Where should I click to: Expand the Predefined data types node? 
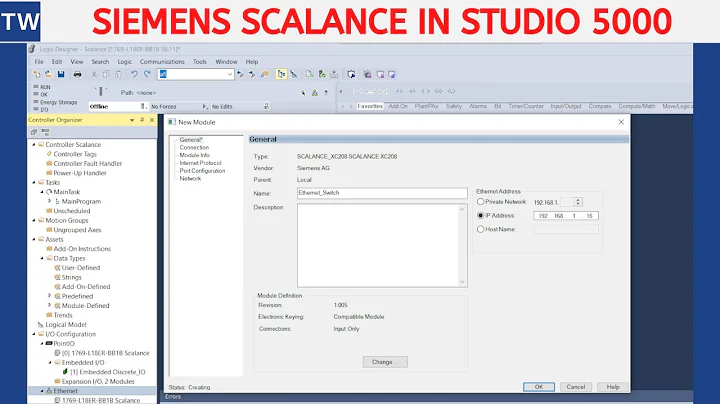50,296
